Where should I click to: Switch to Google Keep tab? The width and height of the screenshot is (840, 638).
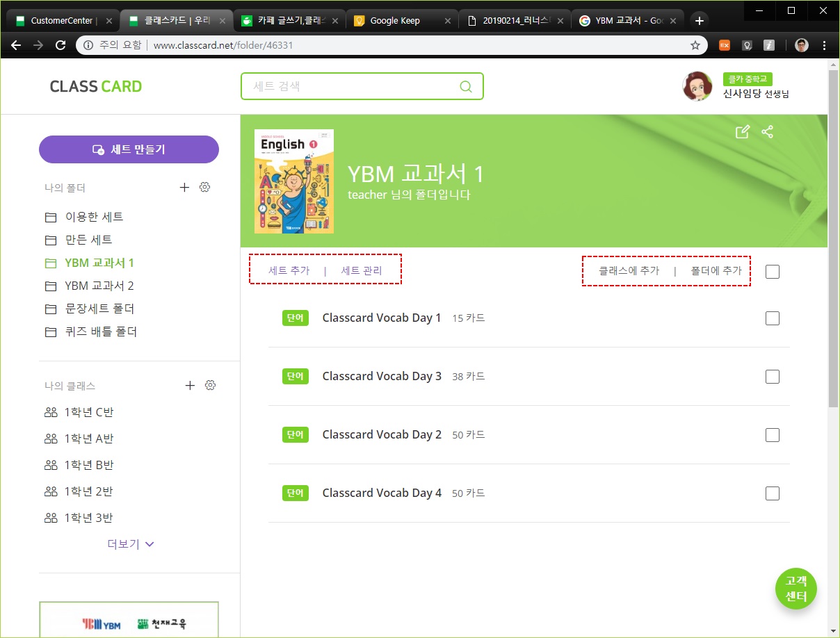(402, 21)
